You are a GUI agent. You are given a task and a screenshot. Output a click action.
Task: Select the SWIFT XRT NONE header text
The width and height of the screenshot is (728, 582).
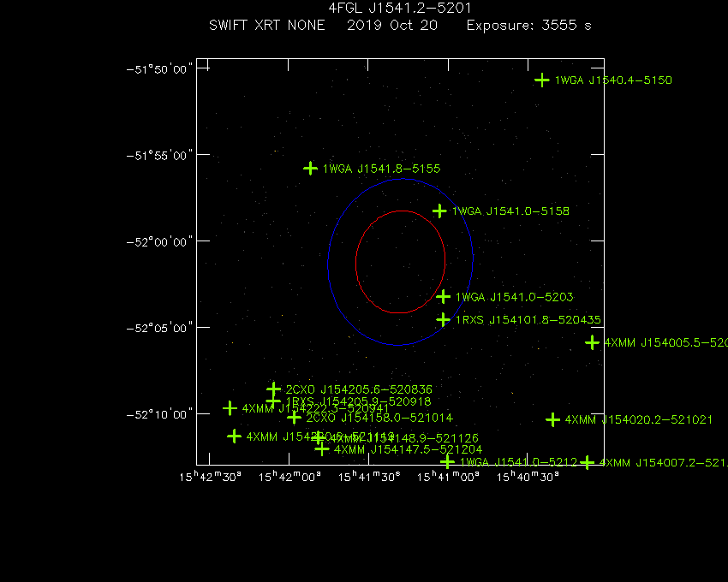267,25
